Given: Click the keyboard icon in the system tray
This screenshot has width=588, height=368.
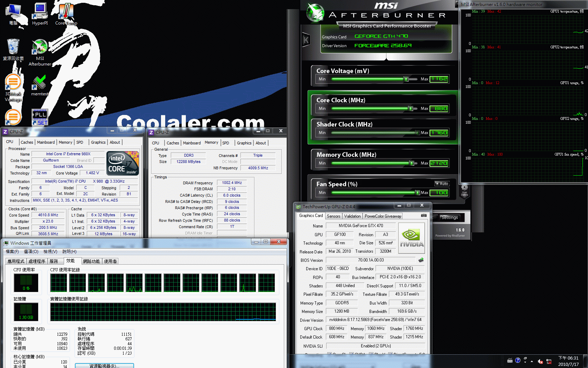Looking at the screenshot, I should [510, 361].
